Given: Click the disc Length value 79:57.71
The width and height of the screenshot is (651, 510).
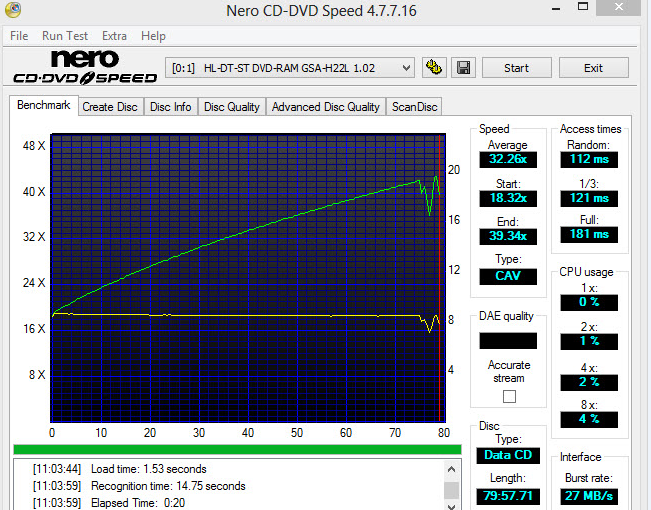Looking at the screenshot, I should tap(508, 496).
